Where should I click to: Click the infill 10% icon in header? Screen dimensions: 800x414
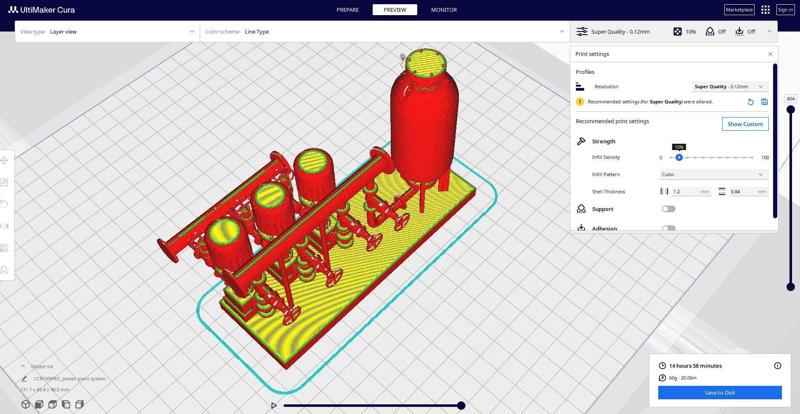coord(677,32)
